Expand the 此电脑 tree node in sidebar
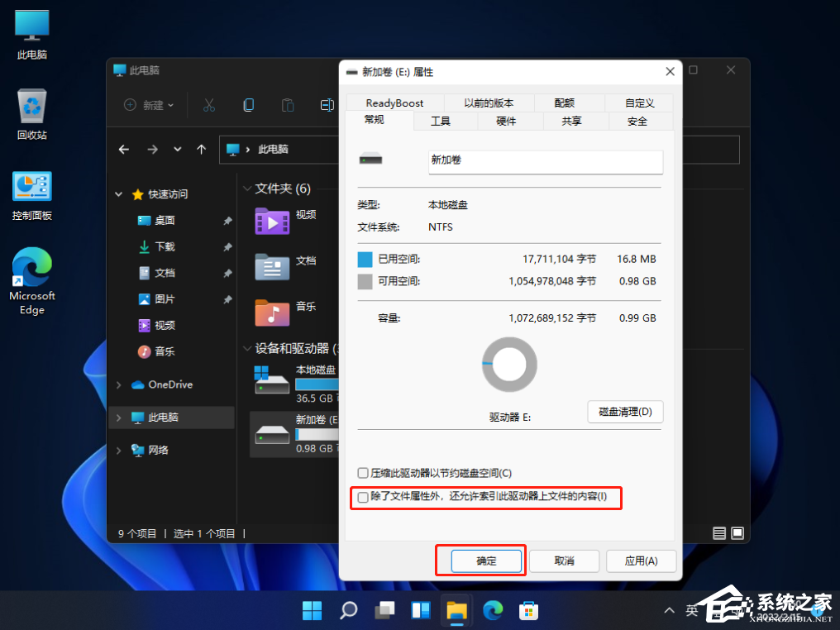The width and height of the screenshot is (840, 630). tap(119, 418)
